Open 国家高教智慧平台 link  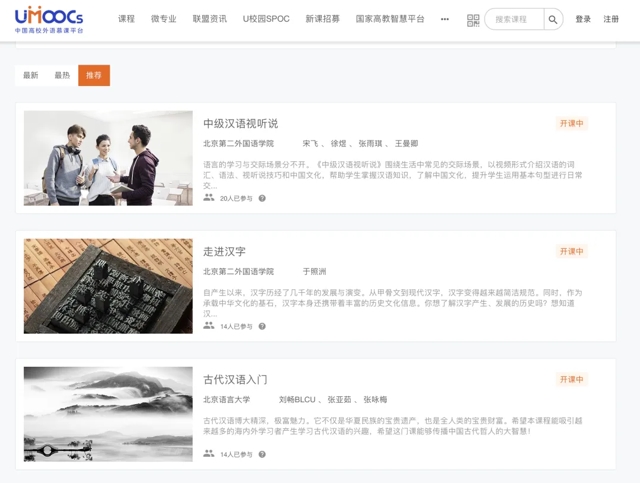coord(390,19)
